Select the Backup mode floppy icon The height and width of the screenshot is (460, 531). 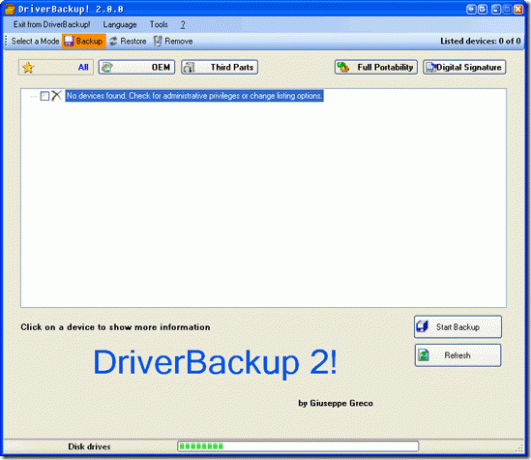point(69,41)
